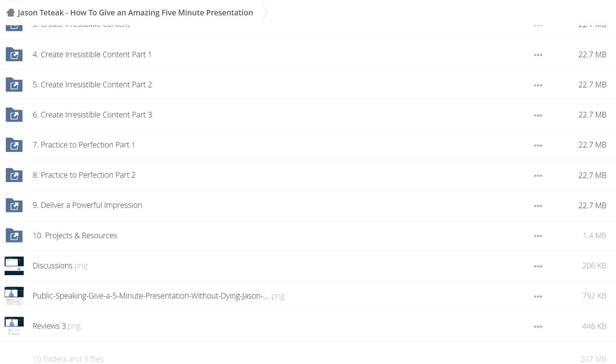Viewport: 616px width, 364px height.
Task: Open the Public-Speaking-Give-a-5-Minute-Presentation png file name
Action: 159,296
